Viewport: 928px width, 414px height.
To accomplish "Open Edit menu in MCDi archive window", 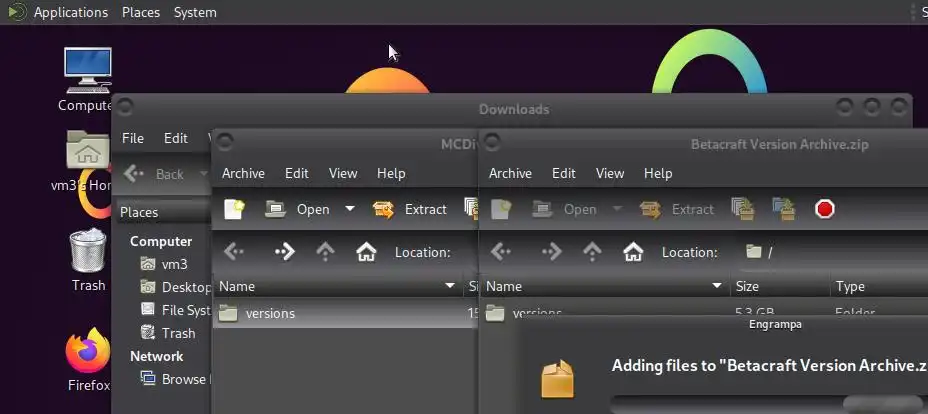I will coord(297,173).
